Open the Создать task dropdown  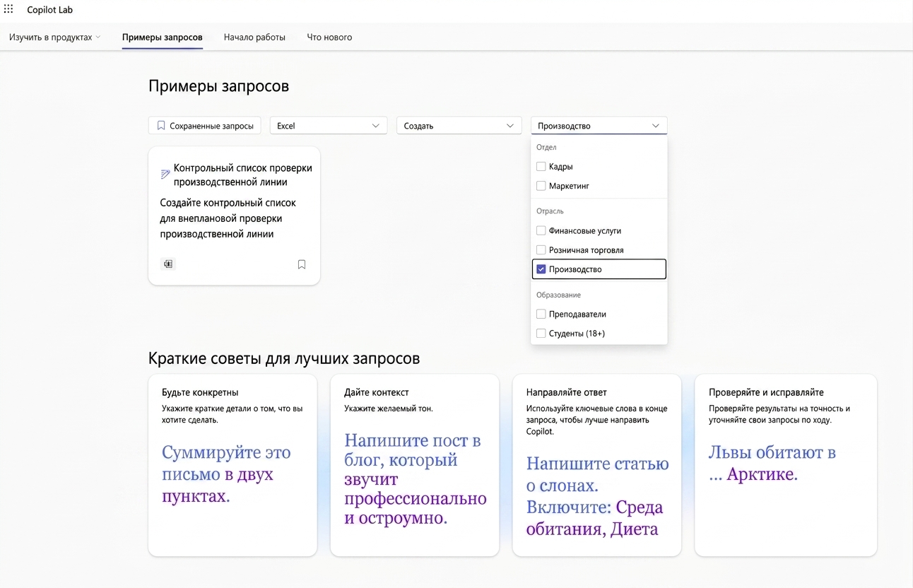coord(458,126)
